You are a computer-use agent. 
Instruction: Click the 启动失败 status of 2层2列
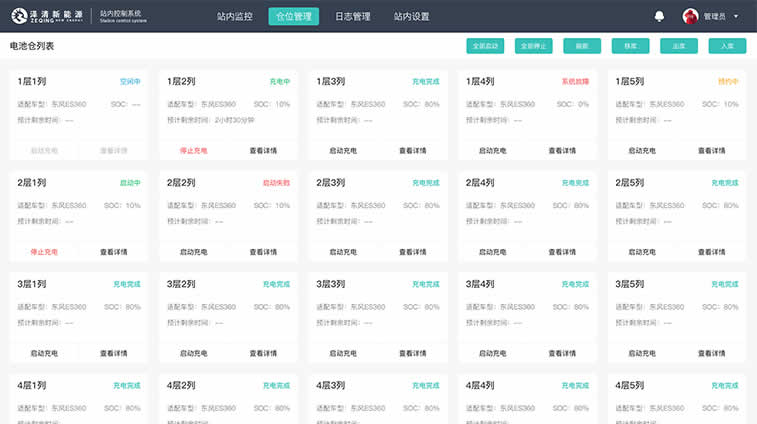pyautogui.click(x=277, y=183)
